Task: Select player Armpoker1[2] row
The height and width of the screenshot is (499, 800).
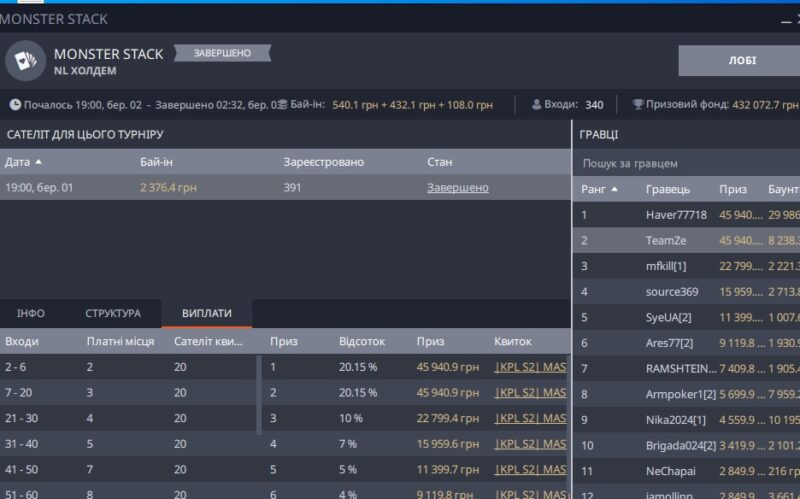Action: pos(686,394)
